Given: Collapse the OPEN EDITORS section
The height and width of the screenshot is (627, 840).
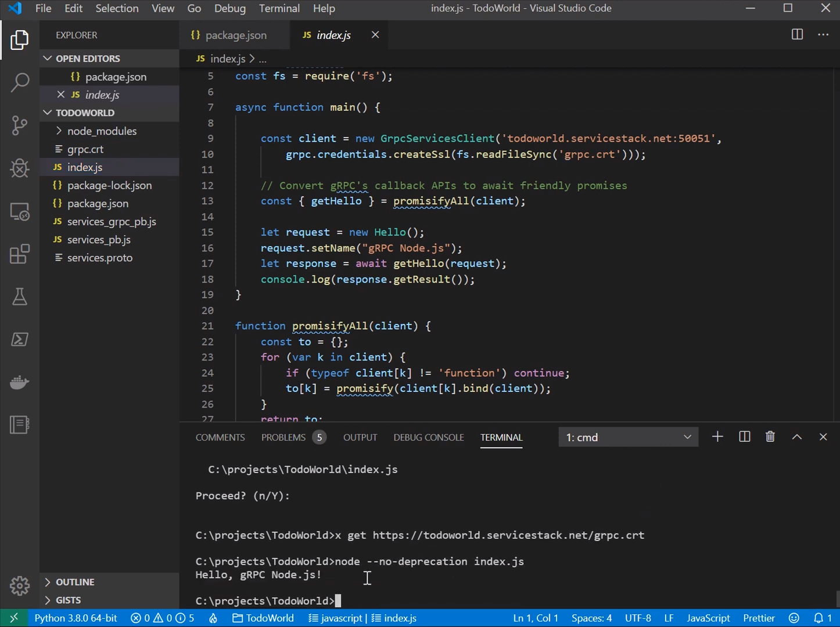Looking at the screenshot, I should click(47, 58).
